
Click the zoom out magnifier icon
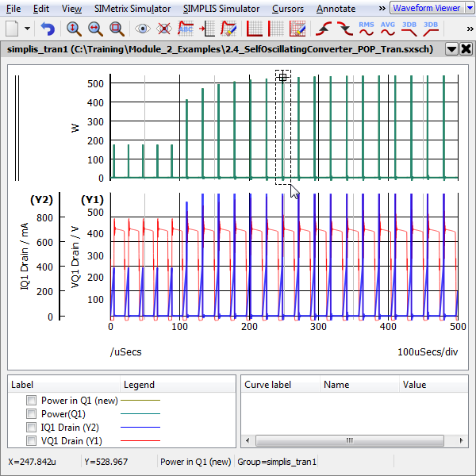coord(95,29)
